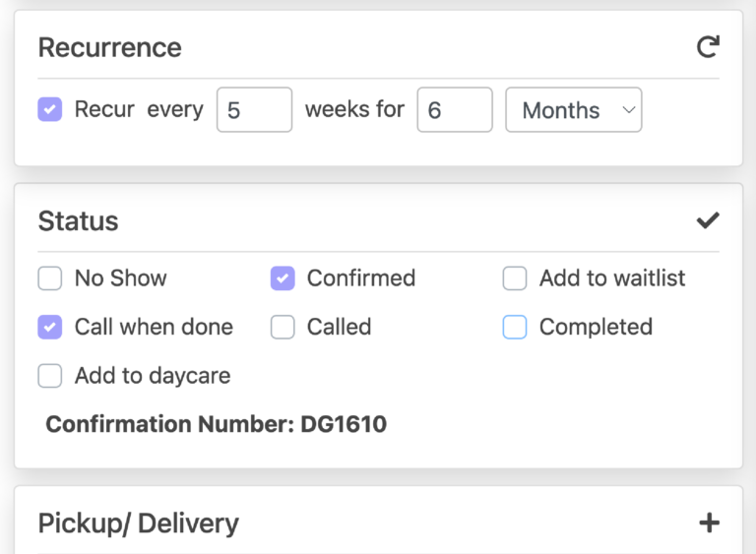Click the Status checkmark icon
This screenshot has height=554, width=756.
pos(708,220)
